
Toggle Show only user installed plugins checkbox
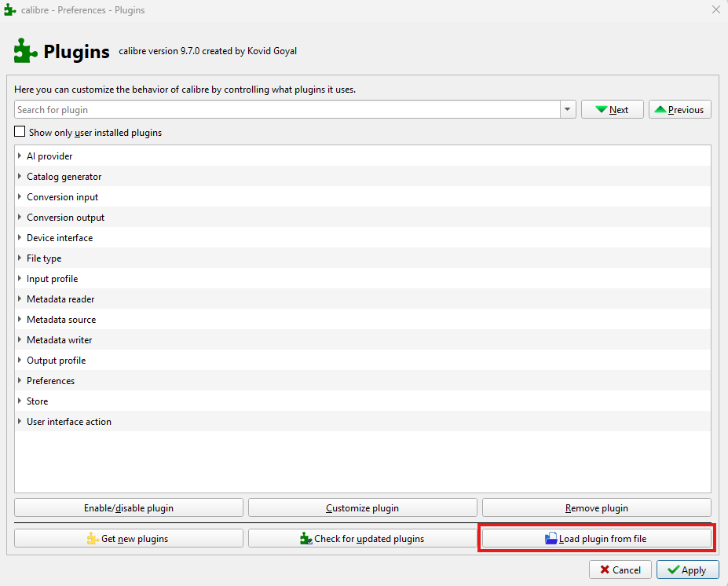click(x=20, y=132)
